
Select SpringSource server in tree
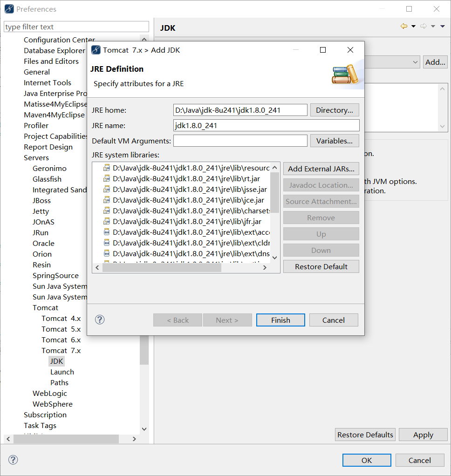[55, 275]
